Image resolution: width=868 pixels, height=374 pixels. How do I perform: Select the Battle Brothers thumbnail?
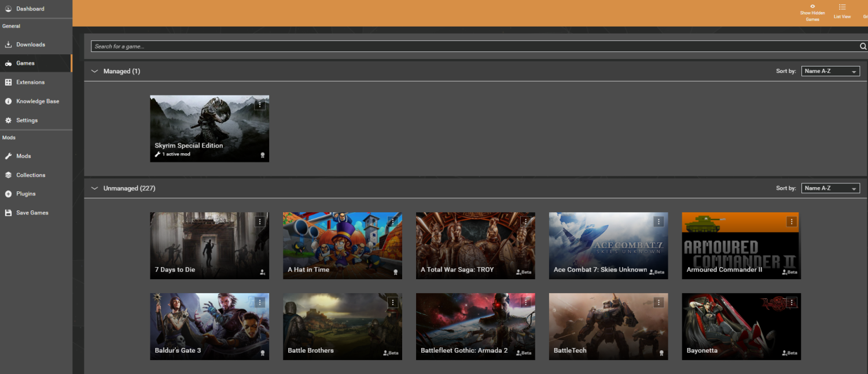pos(343,326)
